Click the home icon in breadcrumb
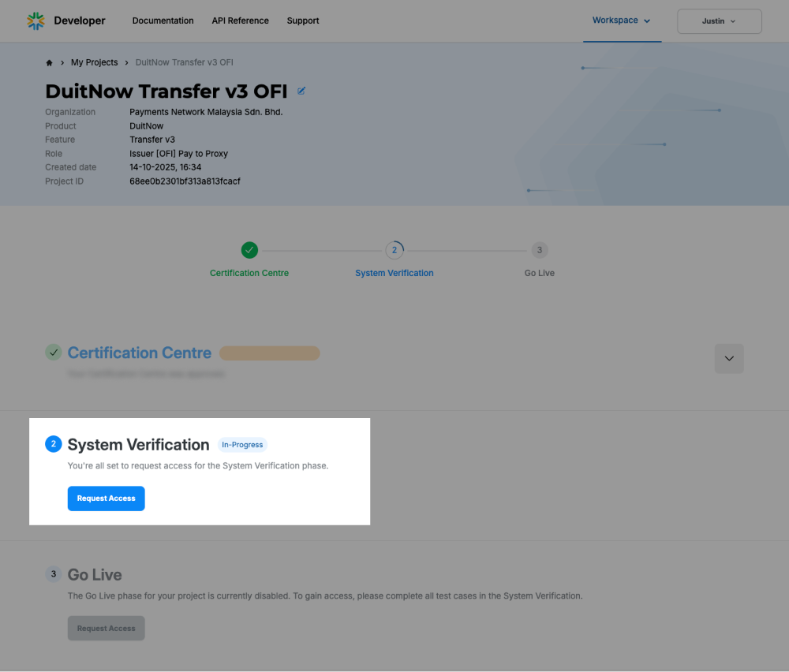The width and height of the screenshot is (789, 672). click(49, 63)
